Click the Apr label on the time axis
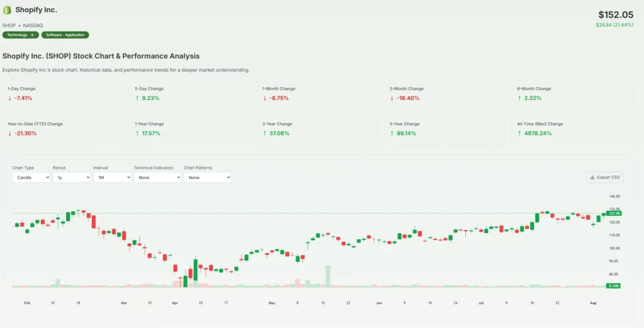 (175, 303)
